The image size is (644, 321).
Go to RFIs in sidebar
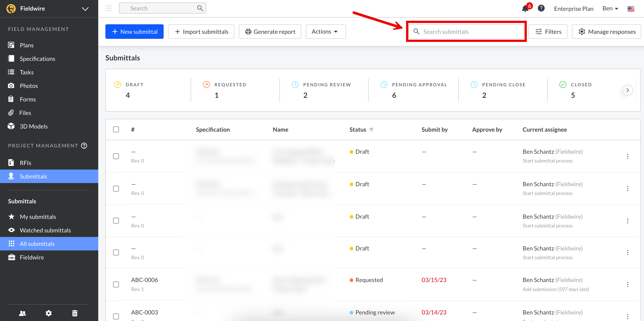(x=25, y=163)
